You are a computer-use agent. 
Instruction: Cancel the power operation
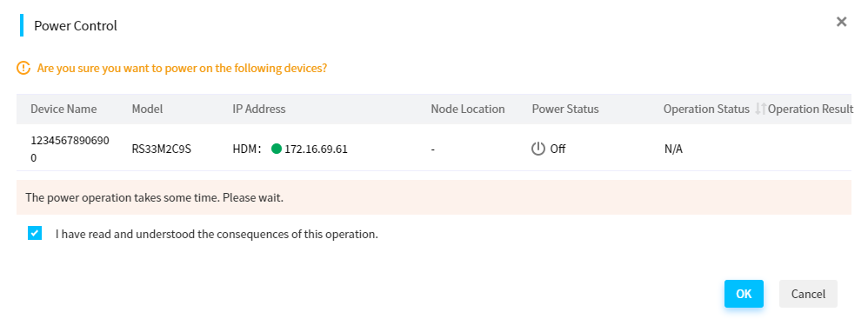point(808,294)
